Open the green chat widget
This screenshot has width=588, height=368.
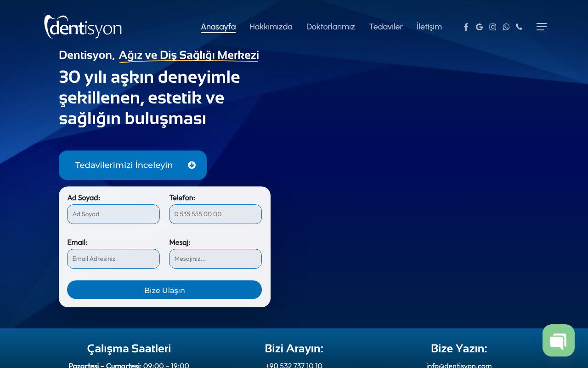[559, 340]
